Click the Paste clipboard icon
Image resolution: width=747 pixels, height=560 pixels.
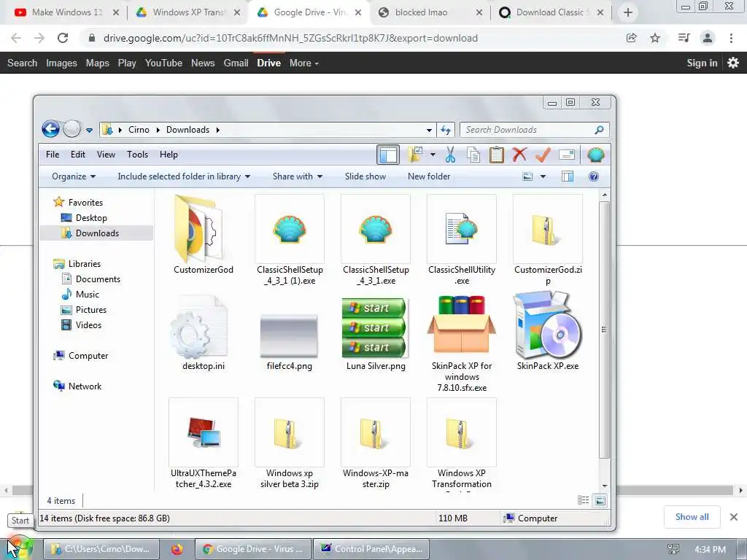point(496,155)
